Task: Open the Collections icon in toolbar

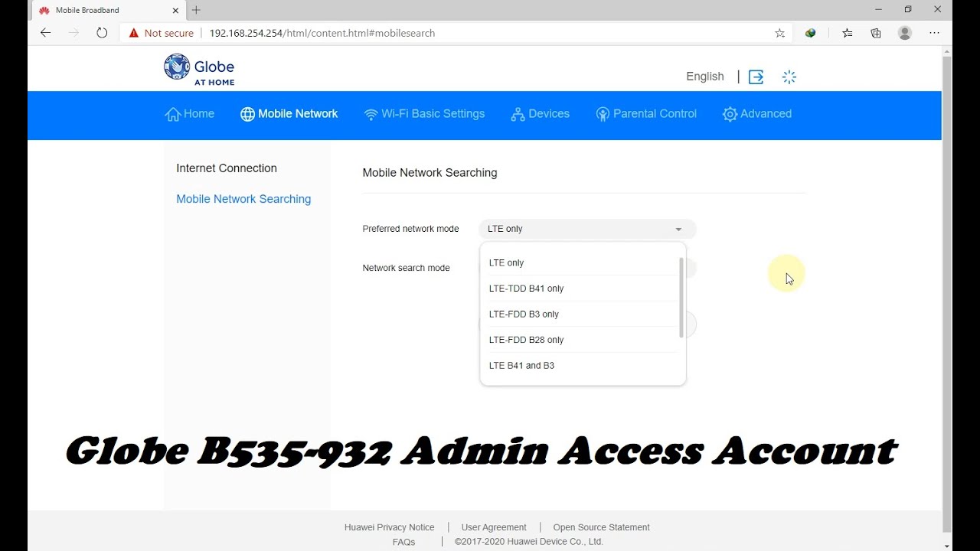Action: (876, 33)
